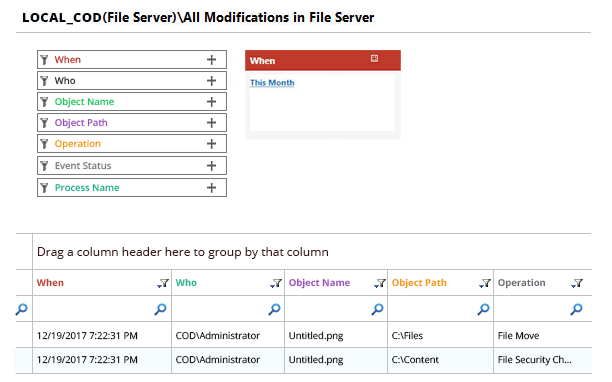Open the Operation column filter dropdown

(x=577, y=283)
